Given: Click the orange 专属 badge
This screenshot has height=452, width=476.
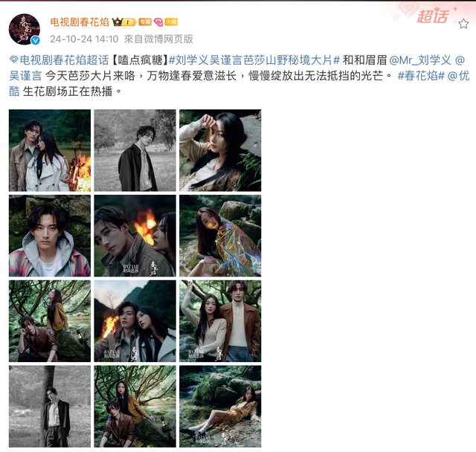Looking at the screenshot, I should click(145, 22).
